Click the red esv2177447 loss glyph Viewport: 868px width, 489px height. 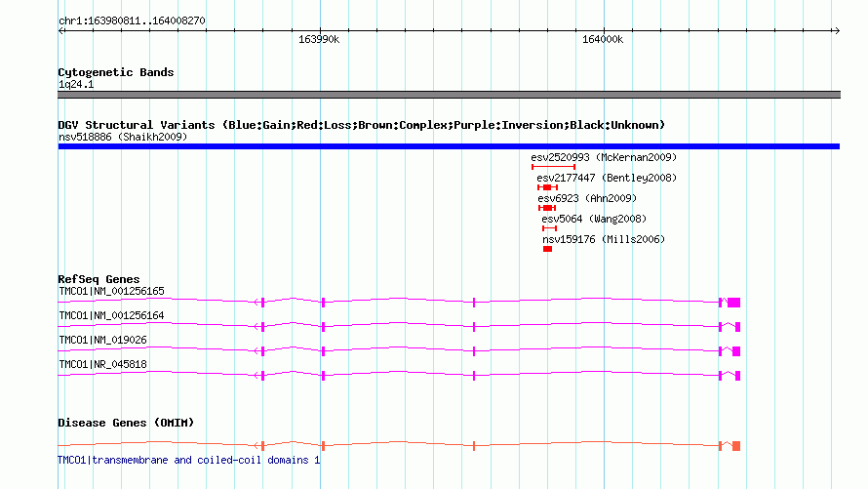click(547, 187)
